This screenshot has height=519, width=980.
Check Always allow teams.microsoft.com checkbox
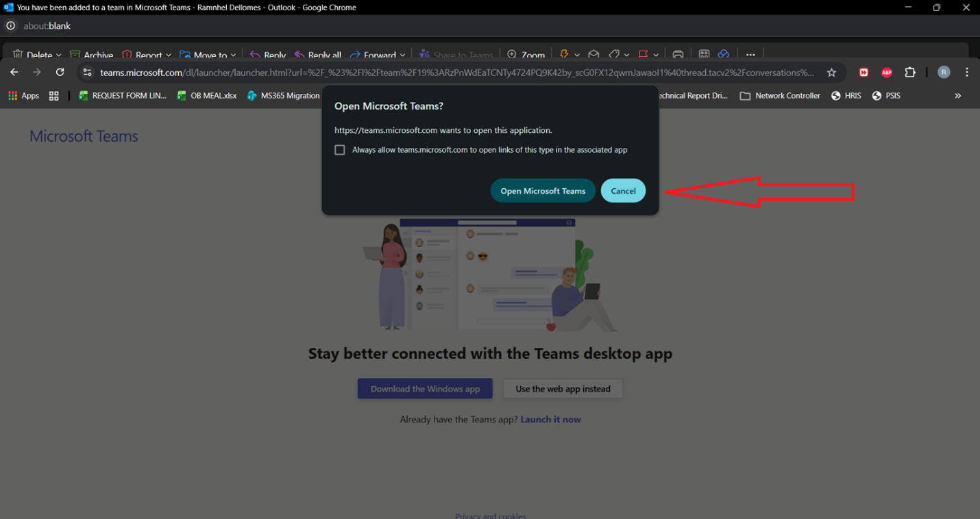[340, 150]
